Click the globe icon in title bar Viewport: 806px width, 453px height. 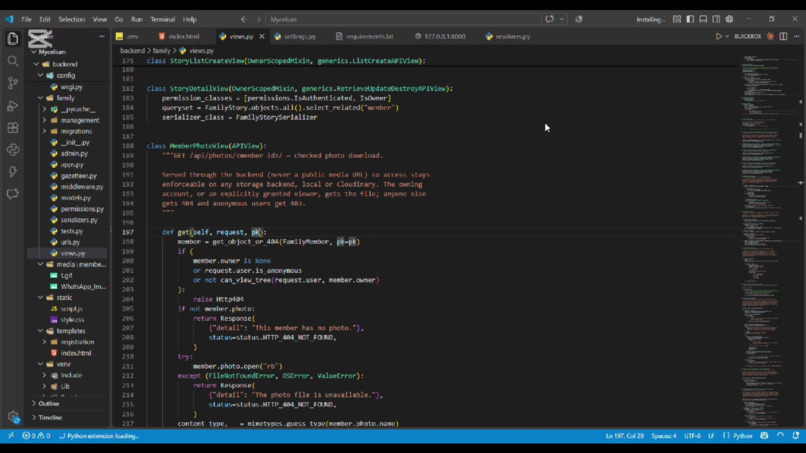[x=729, y=20]
